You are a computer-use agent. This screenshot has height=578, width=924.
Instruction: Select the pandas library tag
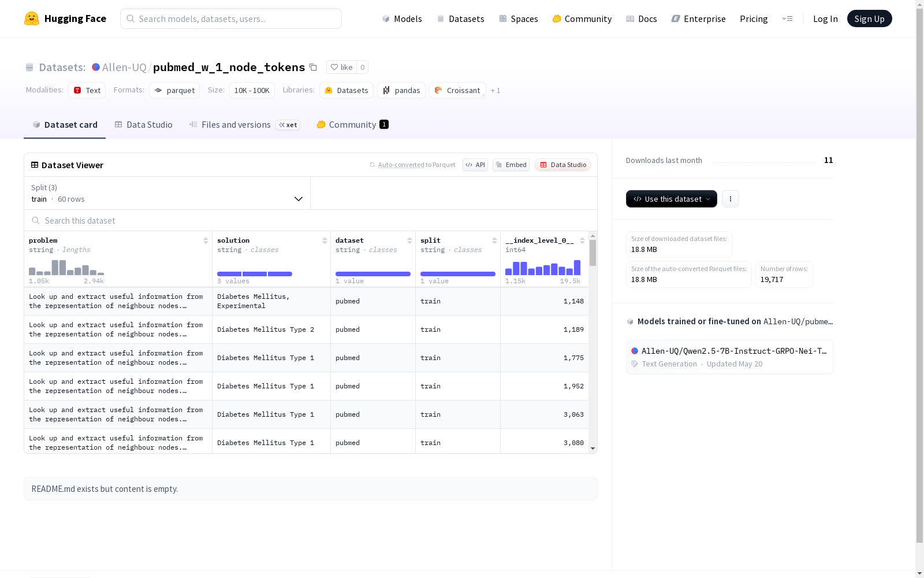(401, 90)
